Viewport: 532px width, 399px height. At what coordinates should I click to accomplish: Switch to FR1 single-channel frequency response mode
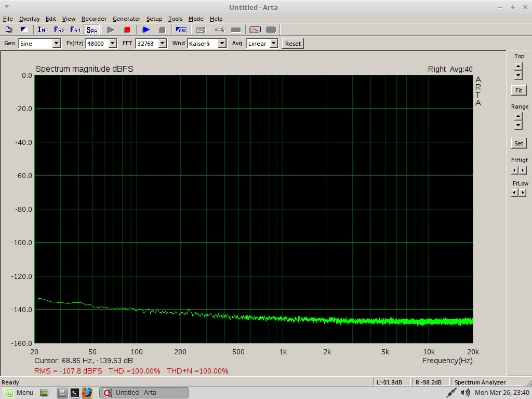75,30
